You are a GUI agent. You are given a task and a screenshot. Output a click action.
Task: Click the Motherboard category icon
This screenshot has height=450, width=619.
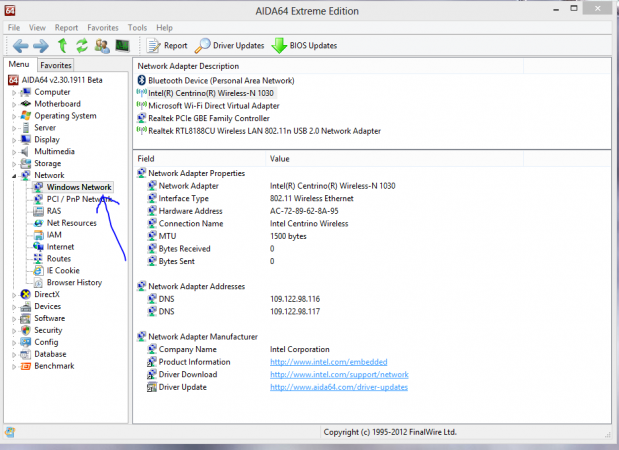click(26, 104)
